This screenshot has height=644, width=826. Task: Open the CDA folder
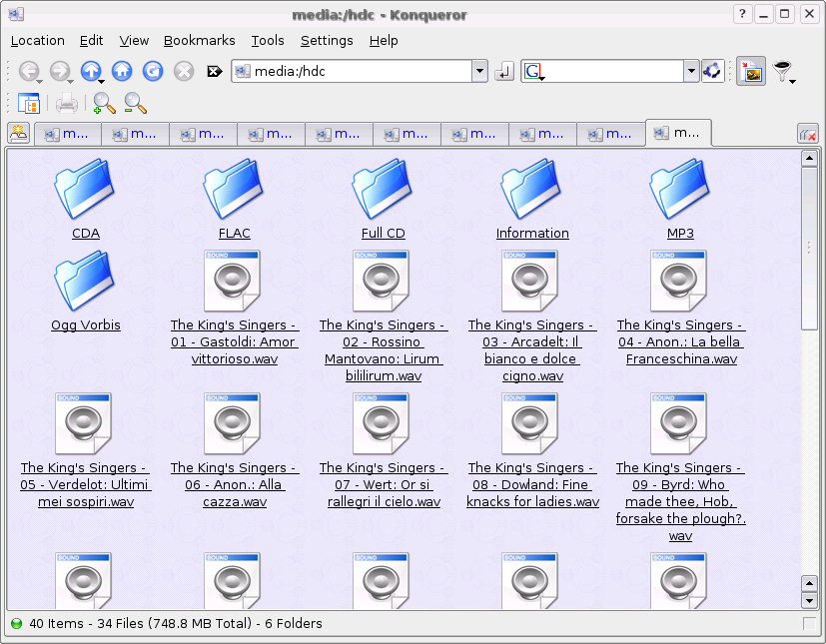85,199
